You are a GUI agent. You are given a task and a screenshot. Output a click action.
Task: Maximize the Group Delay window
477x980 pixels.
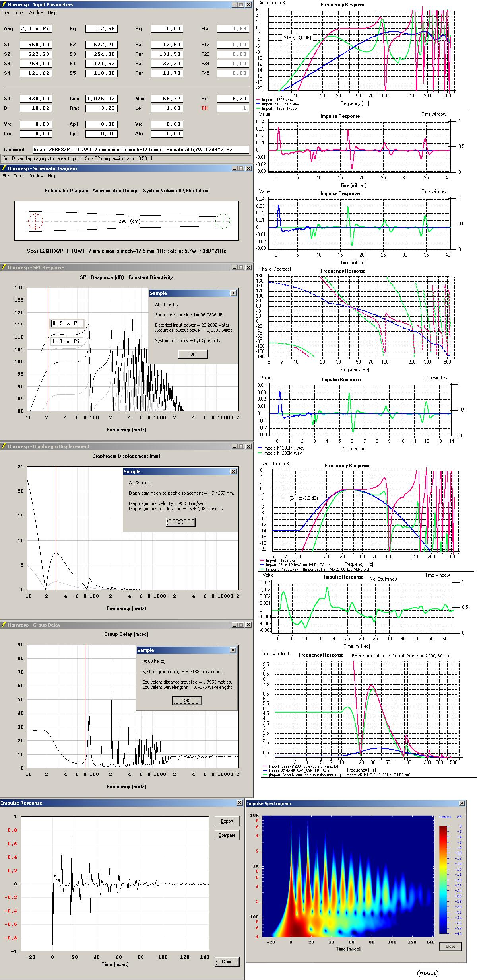point(241,625)
